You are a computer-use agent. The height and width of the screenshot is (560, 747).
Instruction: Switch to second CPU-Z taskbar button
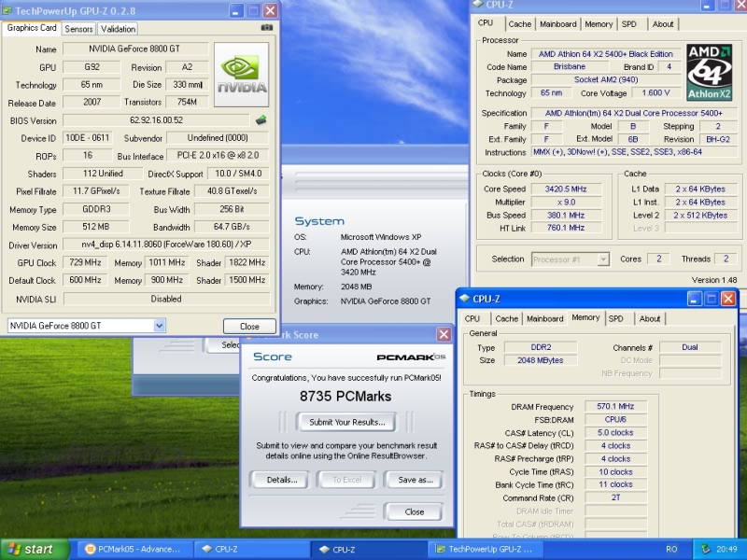[x=370, y=549]
